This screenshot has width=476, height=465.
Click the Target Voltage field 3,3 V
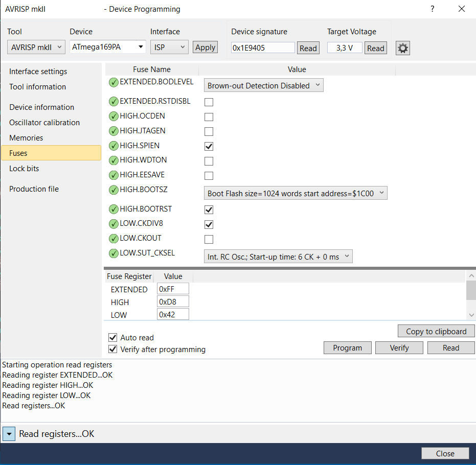[x=345, y=48]
